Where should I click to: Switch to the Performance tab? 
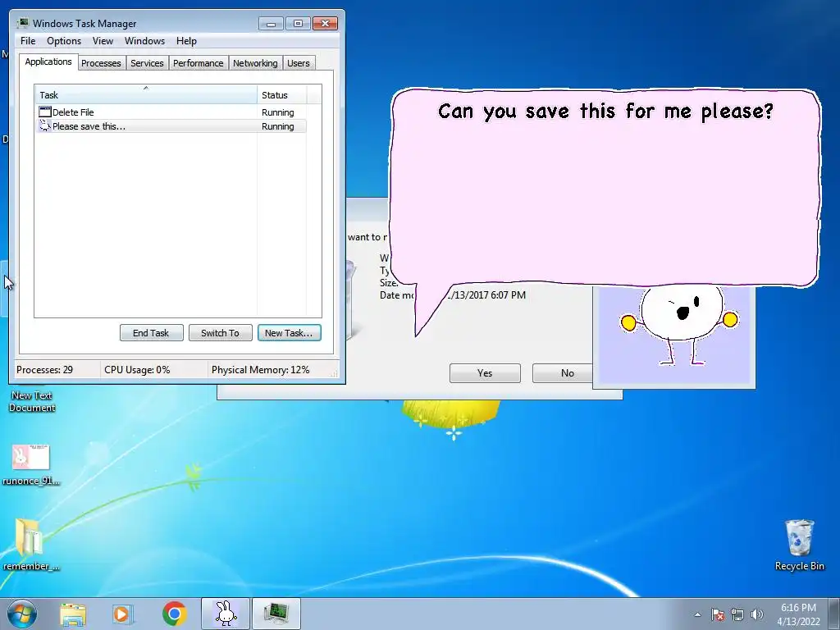[x=199, y=63]
